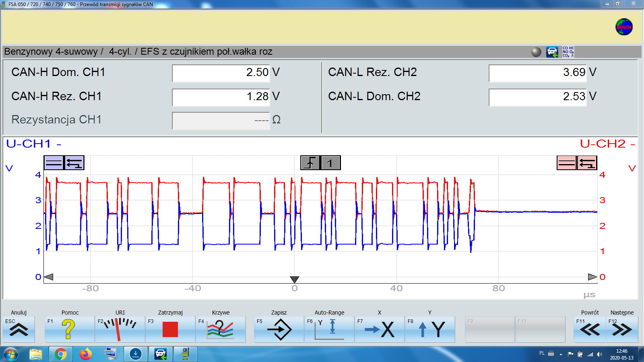Click the exhaust gas CO HC icon

point(568,52)
